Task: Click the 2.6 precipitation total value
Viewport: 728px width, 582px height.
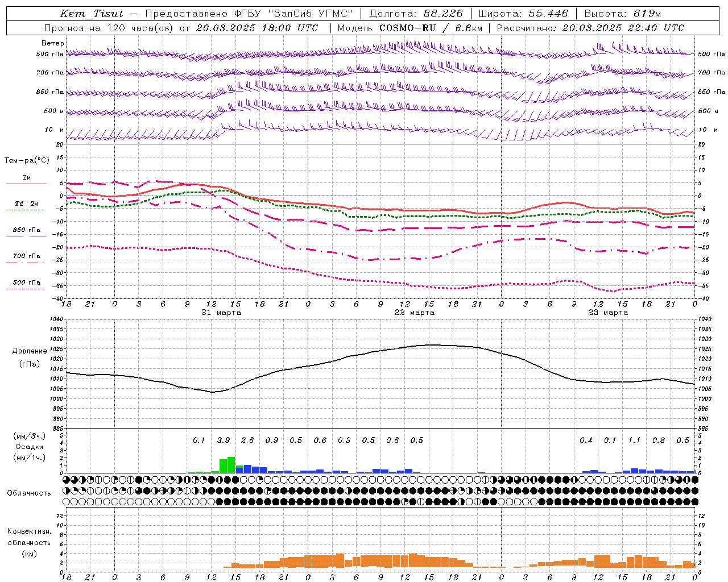Action: [247, 440]
